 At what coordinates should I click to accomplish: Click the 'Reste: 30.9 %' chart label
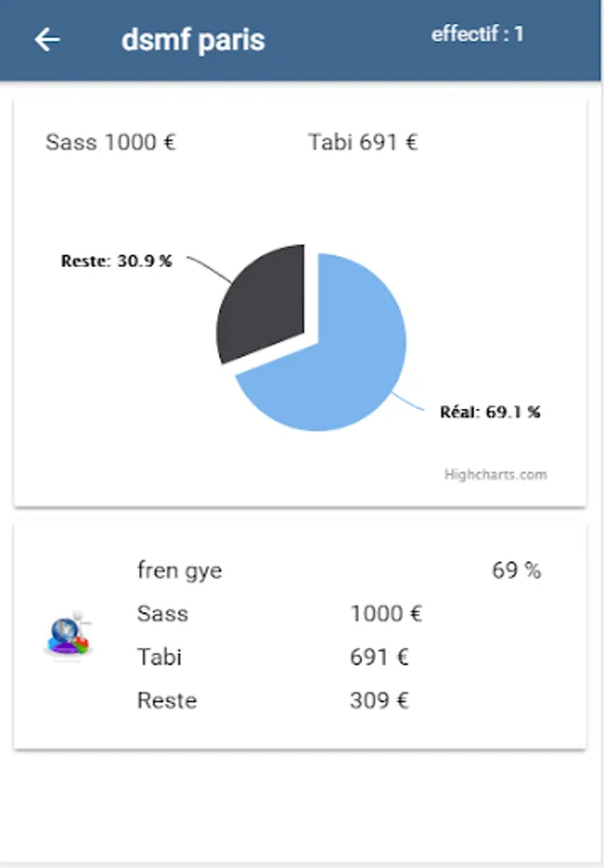116,260
